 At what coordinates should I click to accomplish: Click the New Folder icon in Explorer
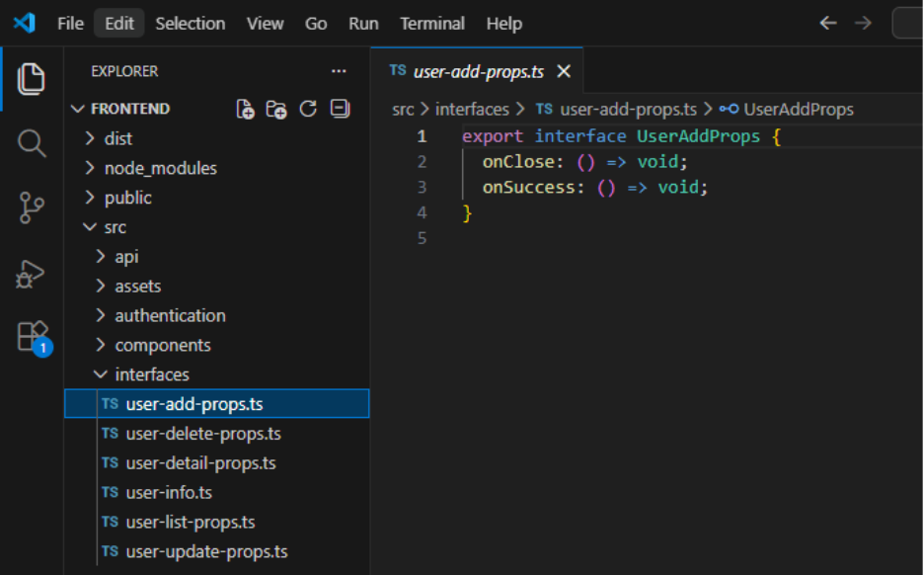point(276,109)
